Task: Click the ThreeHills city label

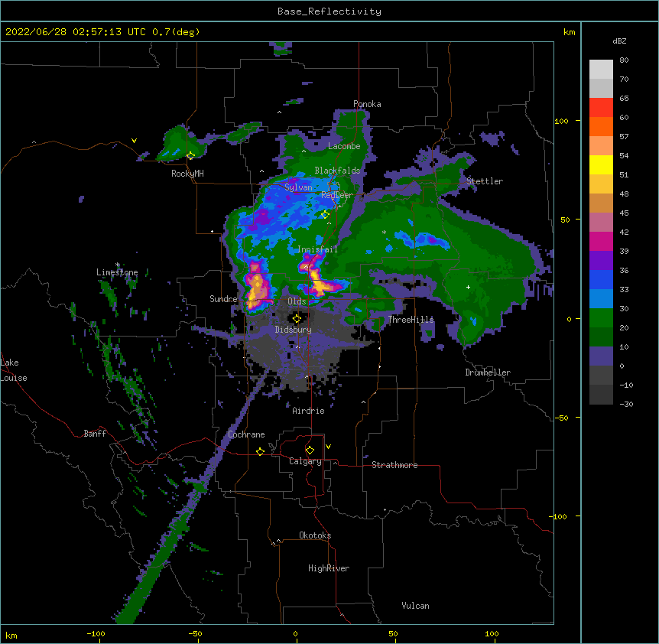Action: click(411, 320)
